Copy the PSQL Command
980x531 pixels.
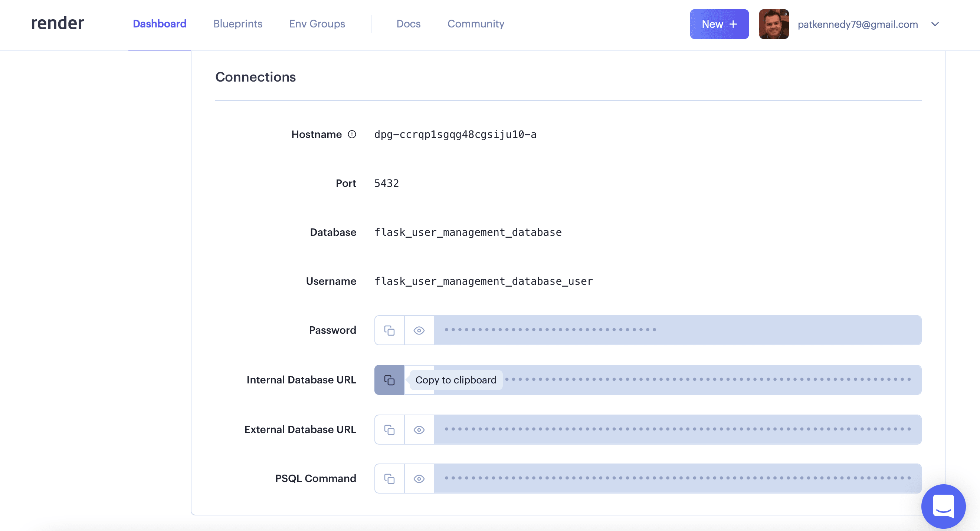click(389, 479)
